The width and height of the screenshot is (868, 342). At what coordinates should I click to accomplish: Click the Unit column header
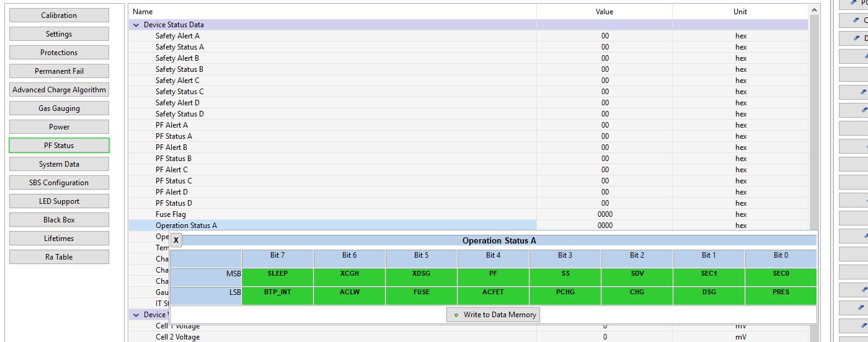tap(740, 12)
